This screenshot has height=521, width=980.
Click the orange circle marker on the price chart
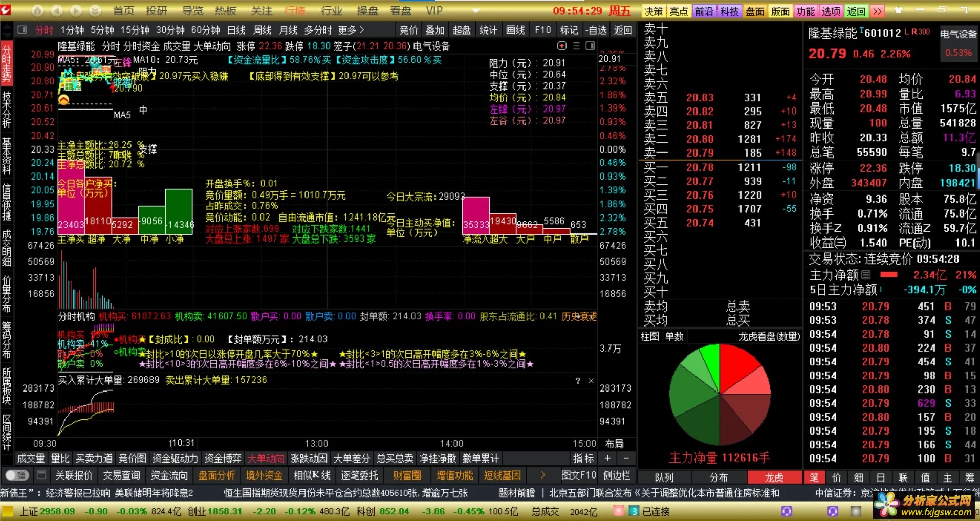tap(63, 100)
